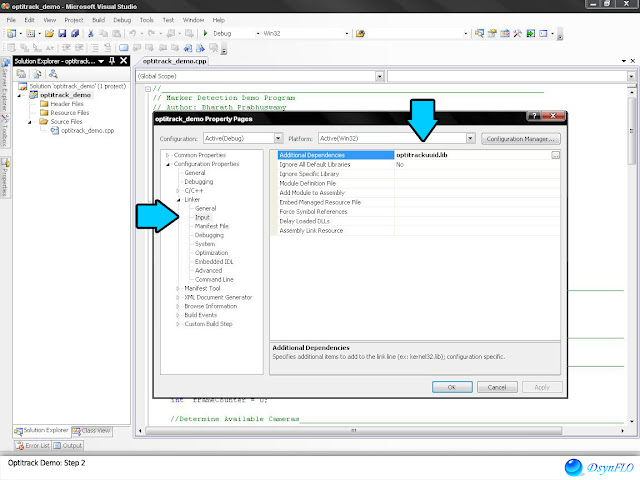Switch to the optitrack_demo.cpp tab
Screen dimensions: 640x480
click(x=175, y=61)
